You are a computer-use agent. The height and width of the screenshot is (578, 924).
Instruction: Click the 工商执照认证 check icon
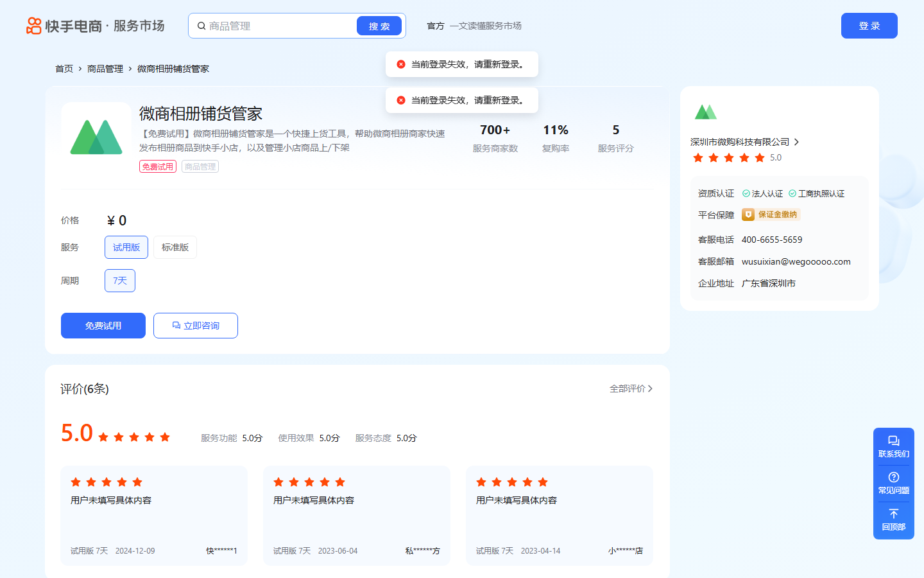point(792,193)
